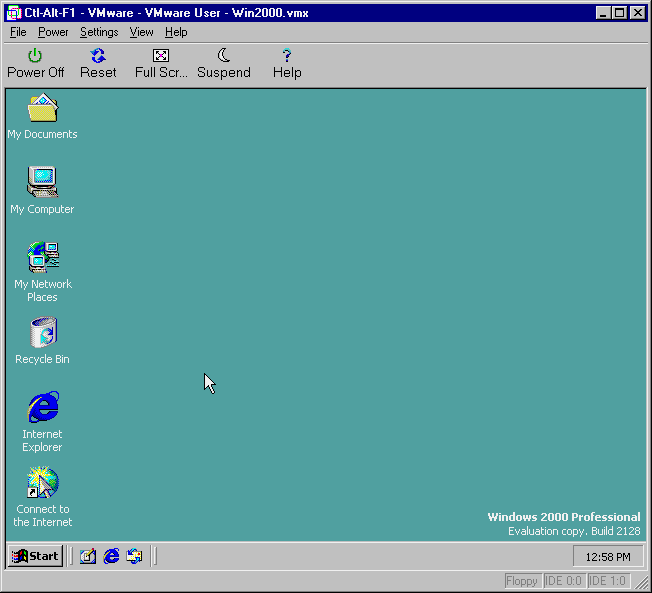Click the Power Off toolbar button
The width and height of the screenshot is (652, 593).
(35, 63)
